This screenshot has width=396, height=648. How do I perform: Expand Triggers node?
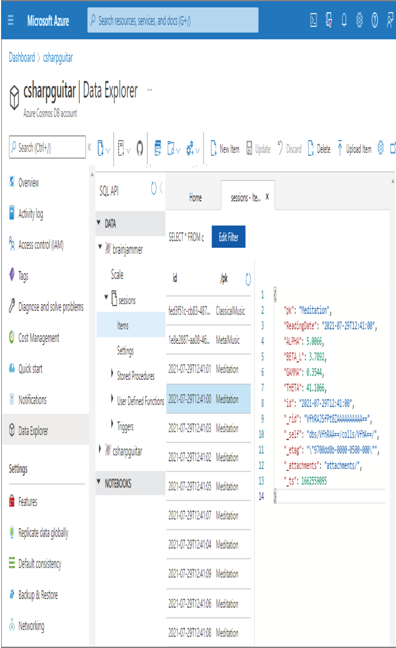click(x=112, y=424)
